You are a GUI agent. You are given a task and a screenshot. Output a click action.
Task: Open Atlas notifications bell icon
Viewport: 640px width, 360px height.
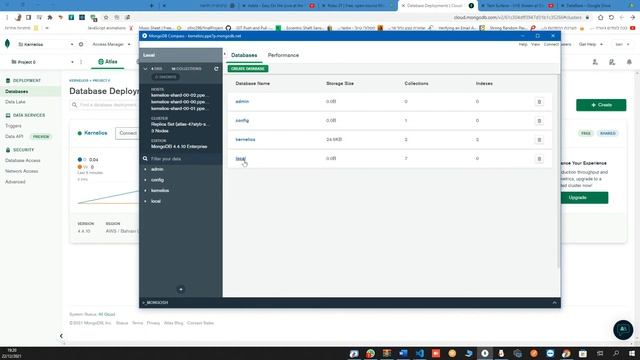[629, 62]
